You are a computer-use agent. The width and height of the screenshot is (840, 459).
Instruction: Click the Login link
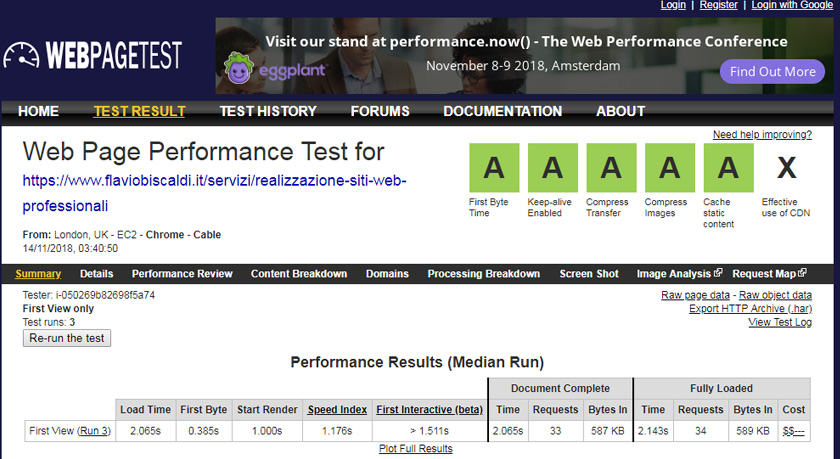click(673, 5)
